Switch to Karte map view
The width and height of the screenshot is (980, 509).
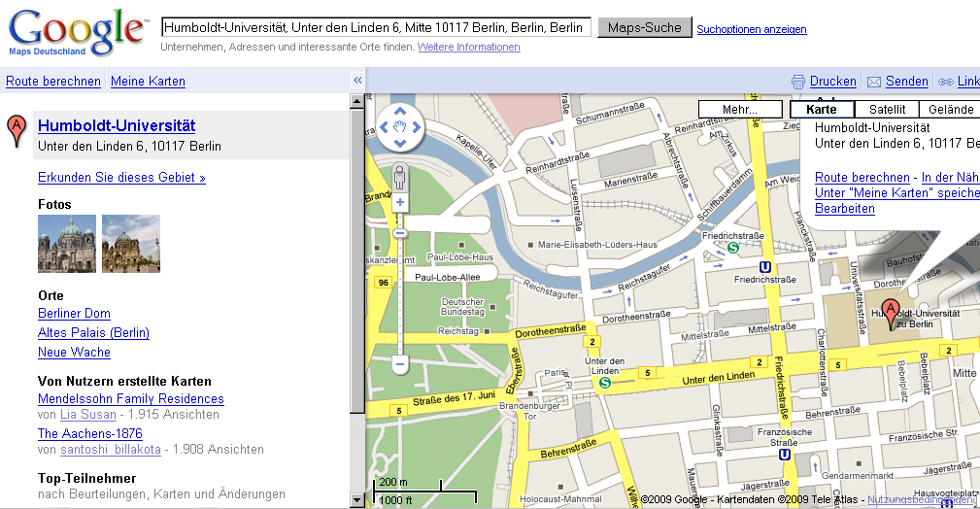[822, 110]
